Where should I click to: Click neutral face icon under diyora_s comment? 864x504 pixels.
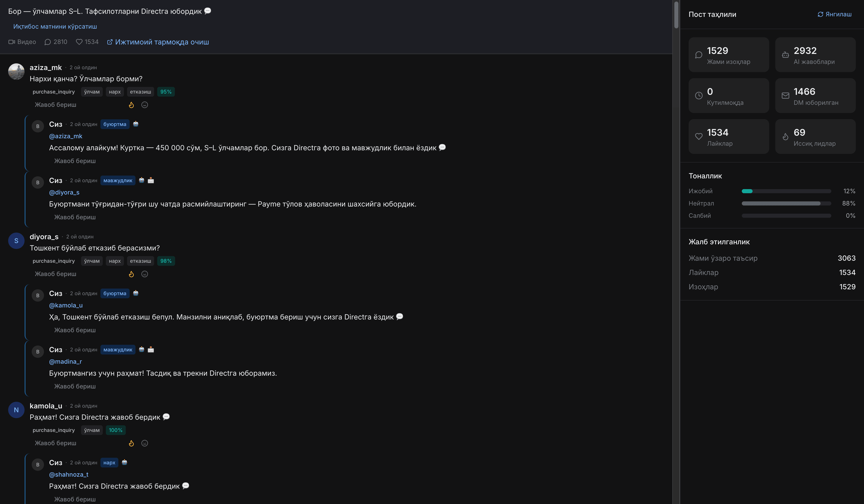[145, 274]
